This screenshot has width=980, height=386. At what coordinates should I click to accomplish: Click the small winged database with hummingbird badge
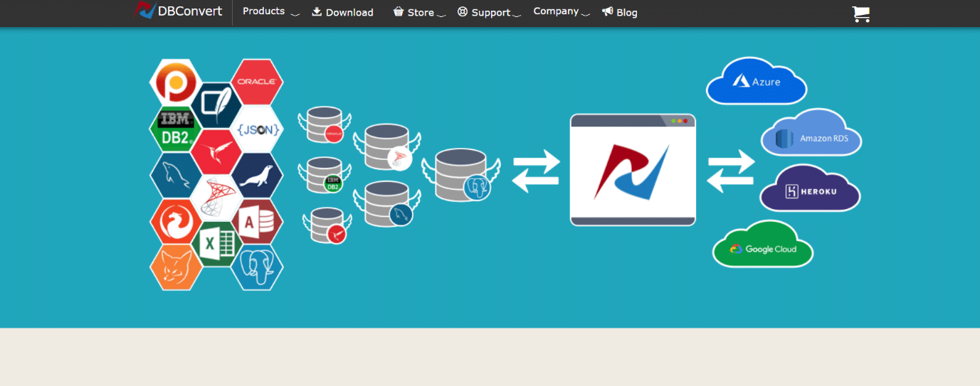[327, 225]
